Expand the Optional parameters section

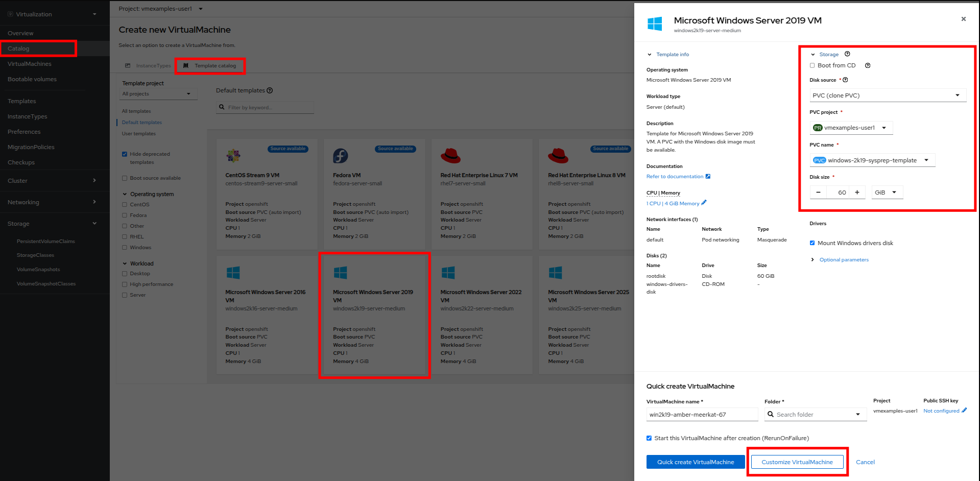[844, 260]
